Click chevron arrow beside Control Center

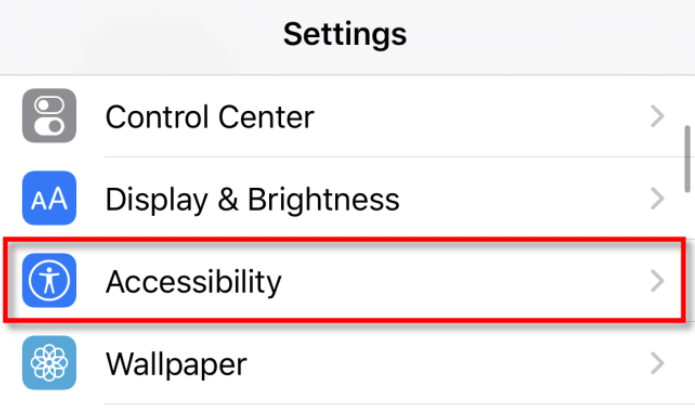click(x=657, y=116)
